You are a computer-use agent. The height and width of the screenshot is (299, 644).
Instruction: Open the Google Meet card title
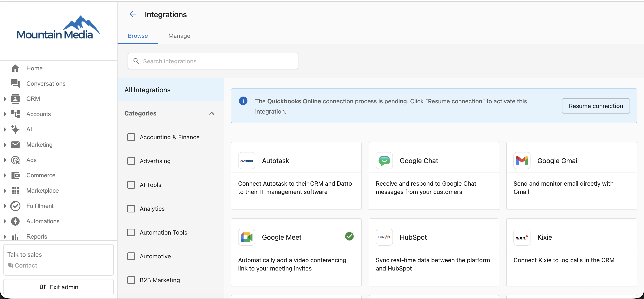[282, 237]
